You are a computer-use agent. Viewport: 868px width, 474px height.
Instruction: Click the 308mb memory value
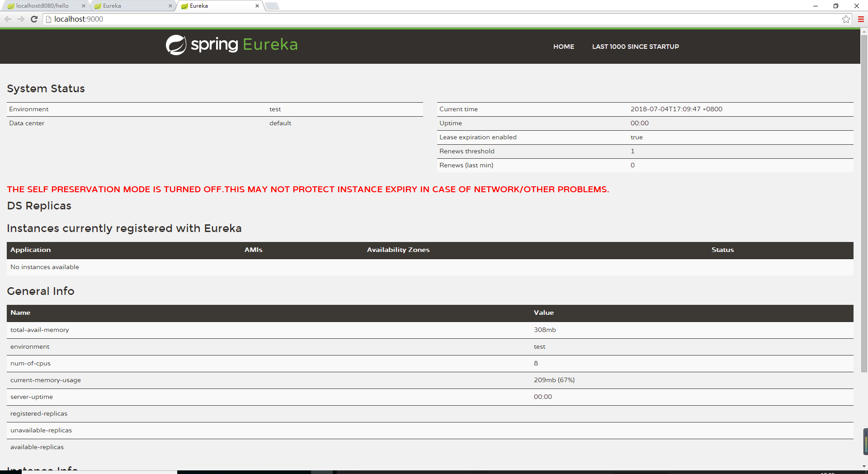click(545, 330)
